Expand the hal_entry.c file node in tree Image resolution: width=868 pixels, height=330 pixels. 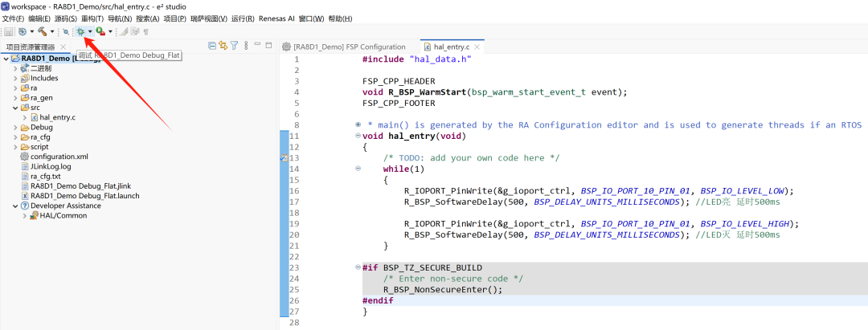[25, 117]
